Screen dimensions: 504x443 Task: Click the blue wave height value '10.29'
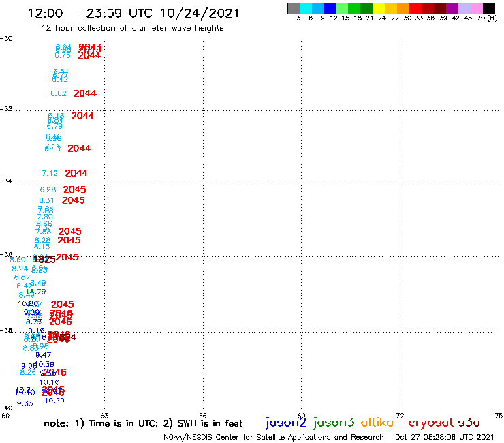click(x=54, y=401)
